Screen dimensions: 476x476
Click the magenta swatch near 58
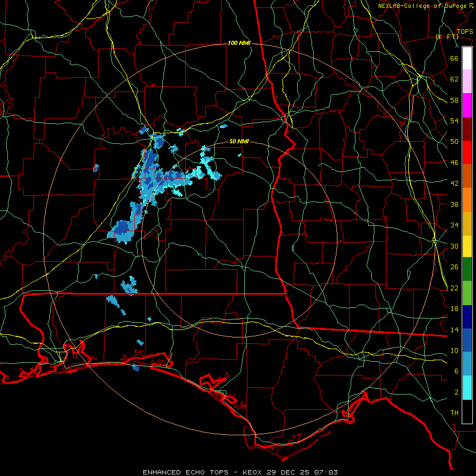(467, 105)
